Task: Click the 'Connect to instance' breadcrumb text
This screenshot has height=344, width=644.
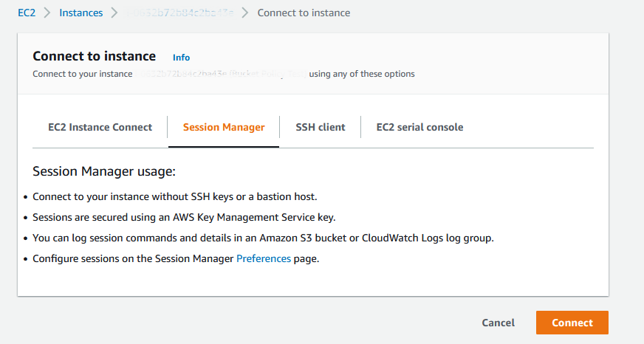Action: tap(304, 13)
